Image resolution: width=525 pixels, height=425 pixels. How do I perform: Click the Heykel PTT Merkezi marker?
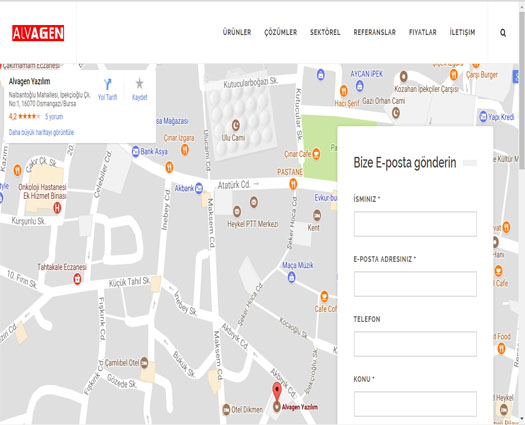[237, 211]
